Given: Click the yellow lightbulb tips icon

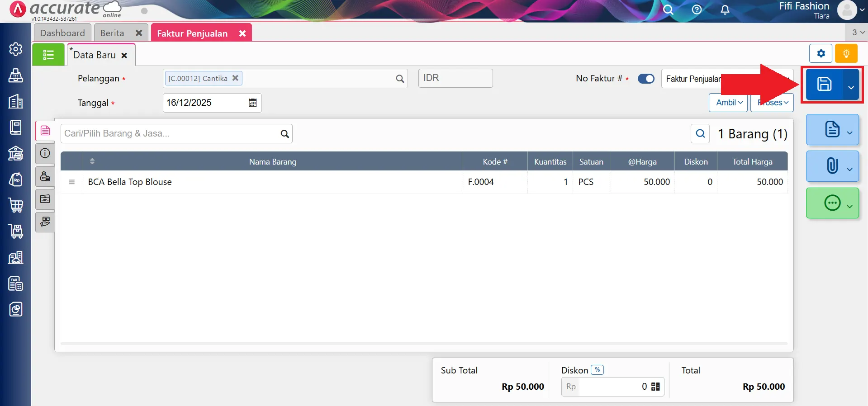Looking at the screenshot, I should coord(846,53).
